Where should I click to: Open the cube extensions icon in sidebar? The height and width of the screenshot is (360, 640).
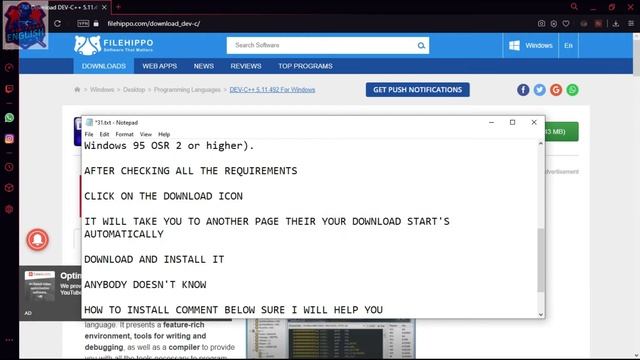tap(9, 188)
